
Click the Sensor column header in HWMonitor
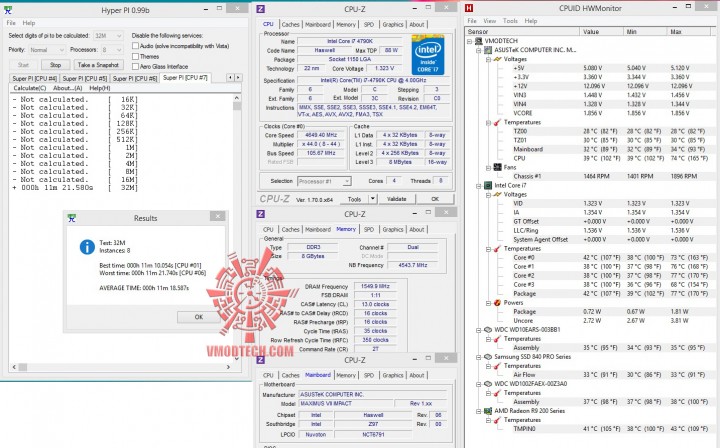[x=523, y=32]
